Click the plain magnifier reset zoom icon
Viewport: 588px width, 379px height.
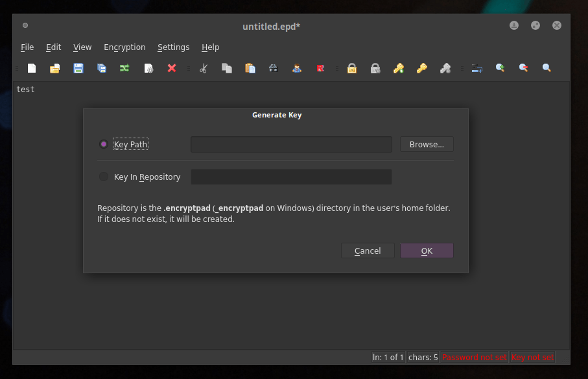pos(547,68)
